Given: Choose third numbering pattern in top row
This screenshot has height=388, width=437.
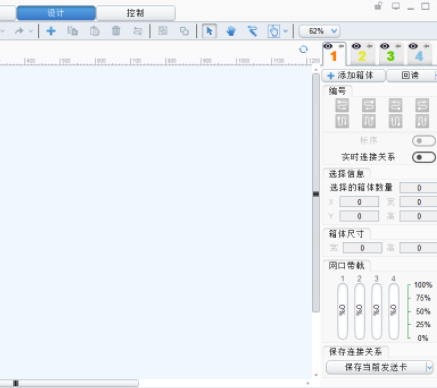Looking at the screenshot, I should tap(395, 105).
